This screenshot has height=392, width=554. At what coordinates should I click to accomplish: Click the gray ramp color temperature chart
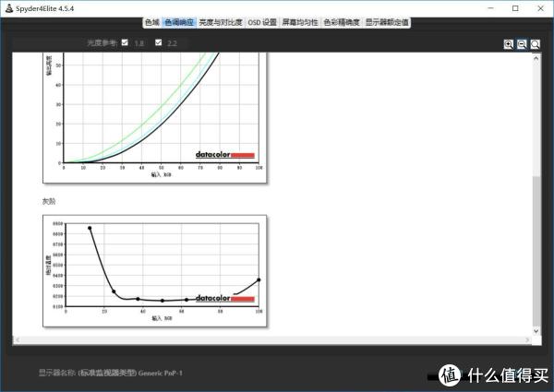click(x=155, y=270)
